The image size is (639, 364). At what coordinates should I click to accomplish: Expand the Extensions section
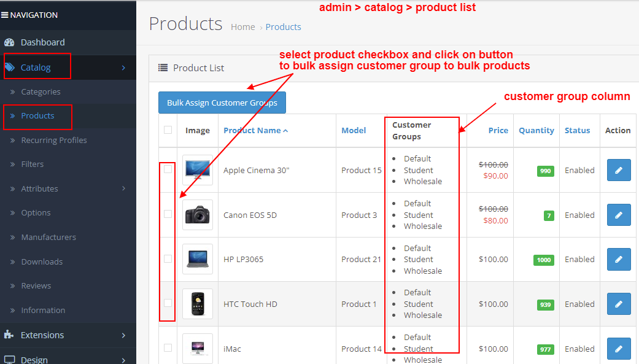point(123,335)
